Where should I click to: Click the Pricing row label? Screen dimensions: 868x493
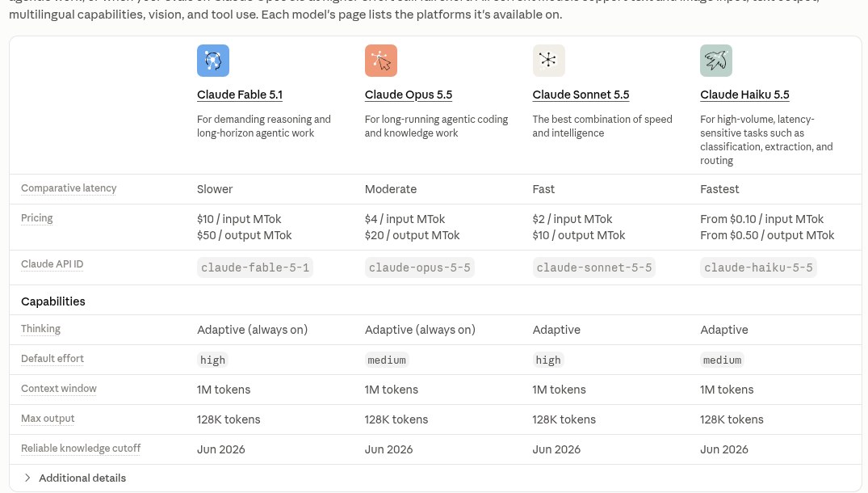click(37, 218)
